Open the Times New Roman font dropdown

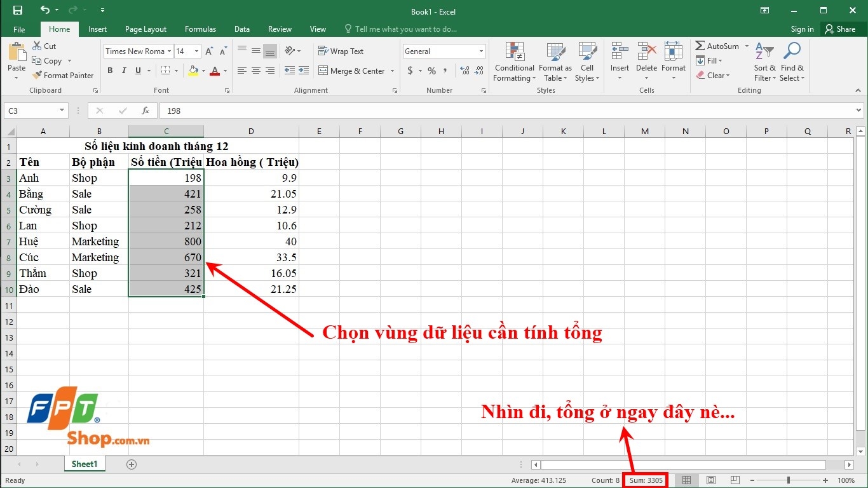pyautogui.click(x=169, y=51)
